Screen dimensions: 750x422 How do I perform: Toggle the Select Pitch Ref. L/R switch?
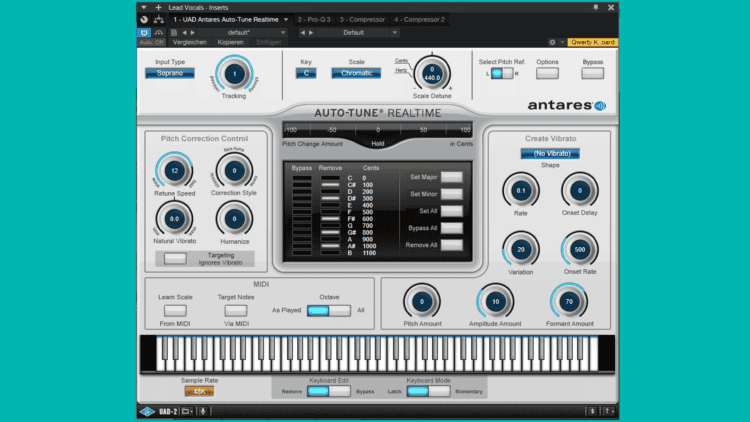pyautogui.click(x=502, y=73)
